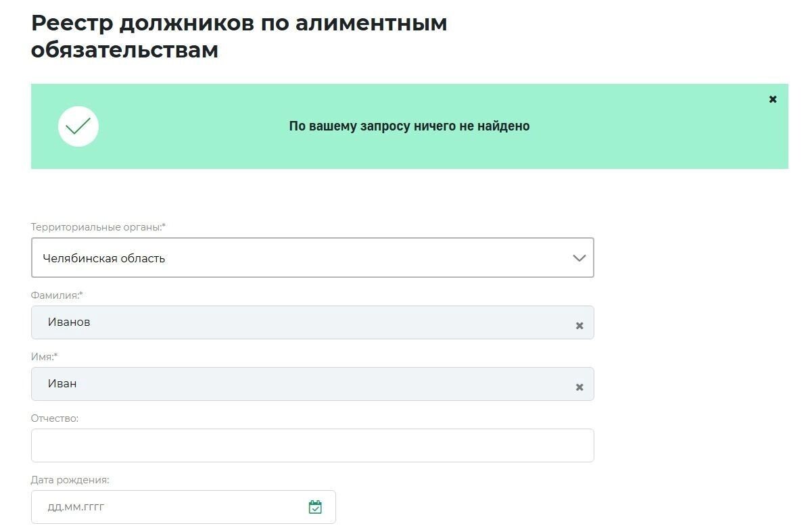806x532 pixels.
Task: Click the clear icon in Имя field
Action: pos(579,387)
